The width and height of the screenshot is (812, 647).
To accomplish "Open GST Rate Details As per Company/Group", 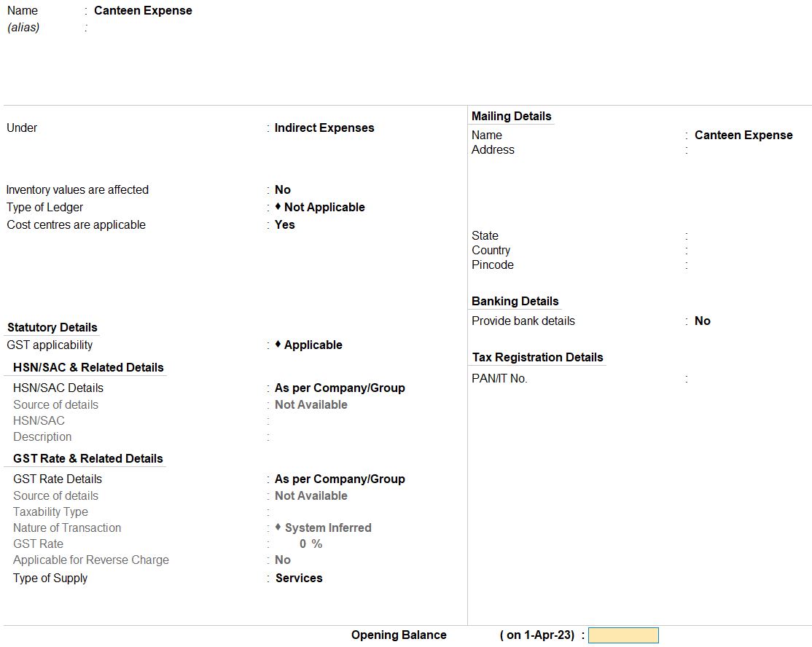I will point(340,479).
